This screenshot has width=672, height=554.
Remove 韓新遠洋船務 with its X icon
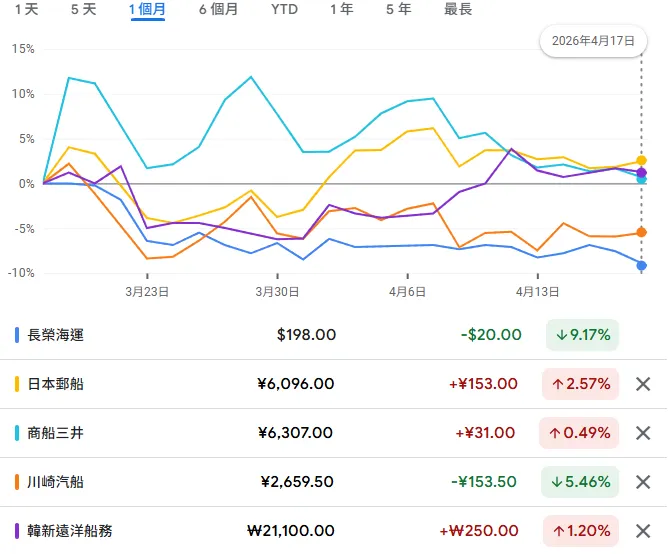643,531
